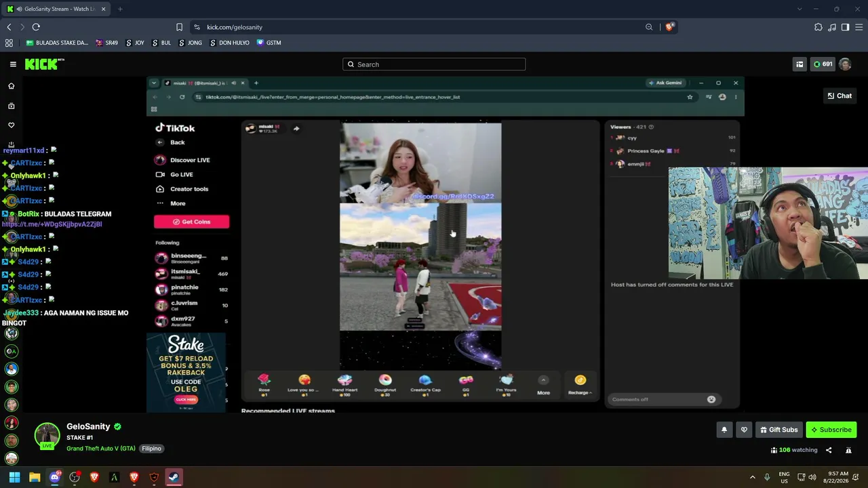Viewport: 868px width, 488px height.
Task: Bookmark this page using the address bar icon
Action: (x=179, y=27)
